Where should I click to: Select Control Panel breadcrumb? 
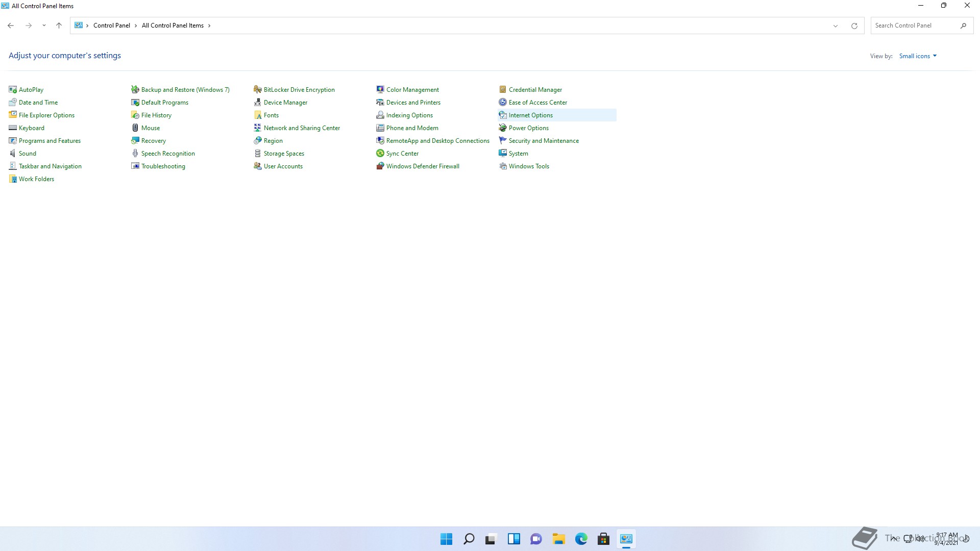(x=112, y=25)
